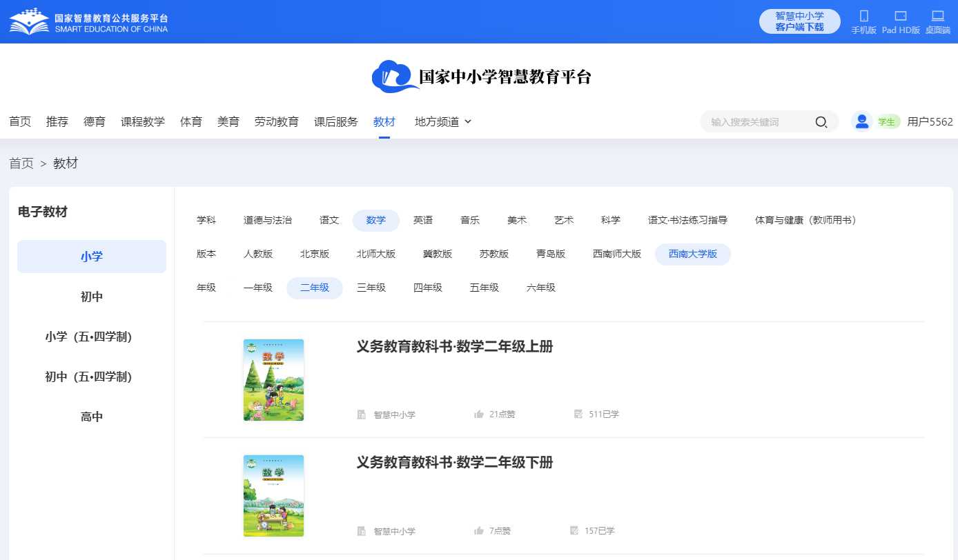Choose the 西南师大版 edition
Screen dimensions: 958x560
[617, 254]
